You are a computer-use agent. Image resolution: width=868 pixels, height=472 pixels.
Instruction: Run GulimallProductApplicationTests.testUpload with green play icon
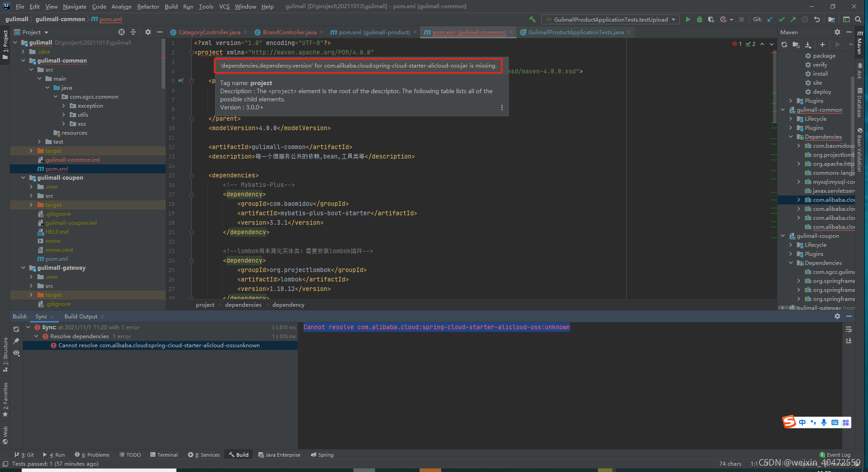688,19
